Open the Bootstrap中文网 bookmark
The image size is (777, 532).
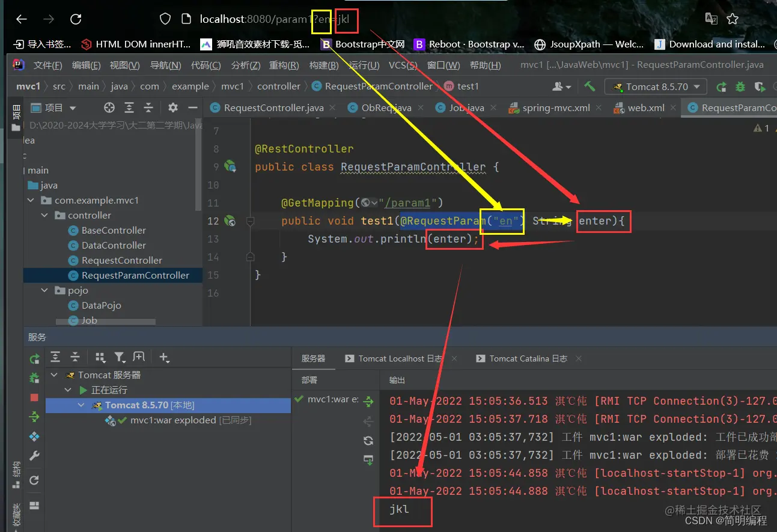pos(363,44)
